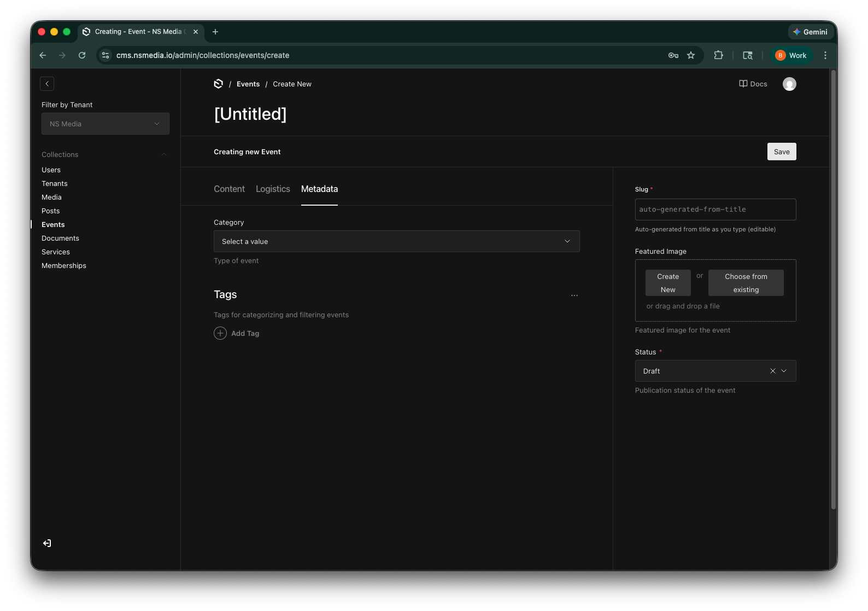Screen dimensions: 868x611
Task: Open the Events collection in sidebar
Action: click(x=53, y=224)
